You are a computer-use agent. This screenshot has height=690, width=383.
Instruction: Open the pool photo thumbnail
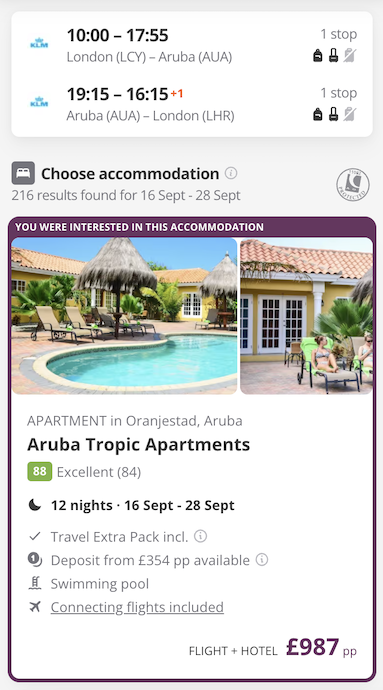pyautogui.click(x=124, y=316)
